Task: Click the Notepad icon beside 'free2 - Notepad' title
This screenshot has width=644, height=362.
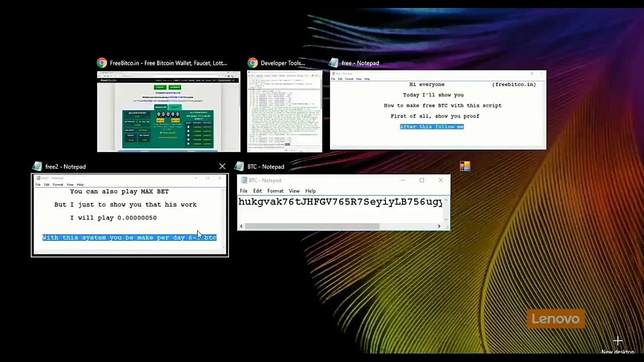Action: click(x=37, y=166)
